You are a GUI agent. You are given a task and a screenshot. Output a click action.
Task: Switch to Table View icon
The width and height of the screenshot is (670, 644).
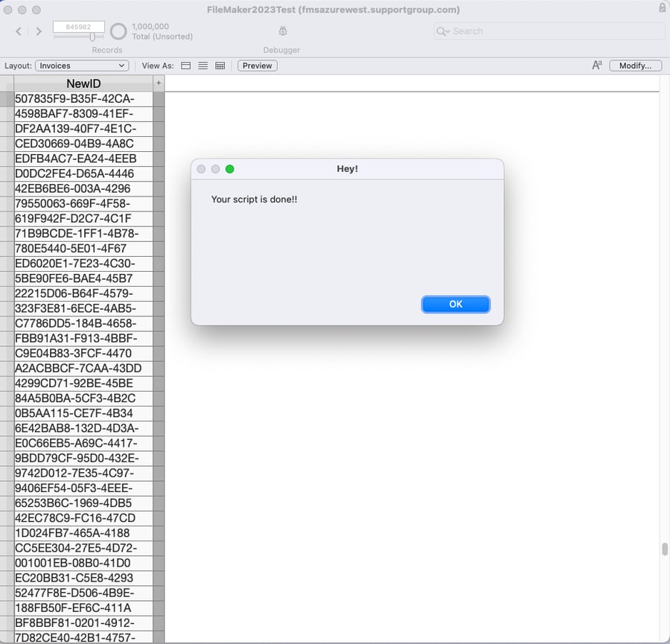(220, 66)
